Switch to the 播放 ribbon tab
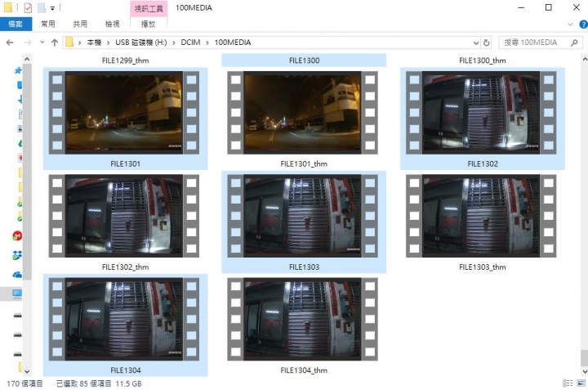This screenshot has width=588, height=390. [148, 24]
